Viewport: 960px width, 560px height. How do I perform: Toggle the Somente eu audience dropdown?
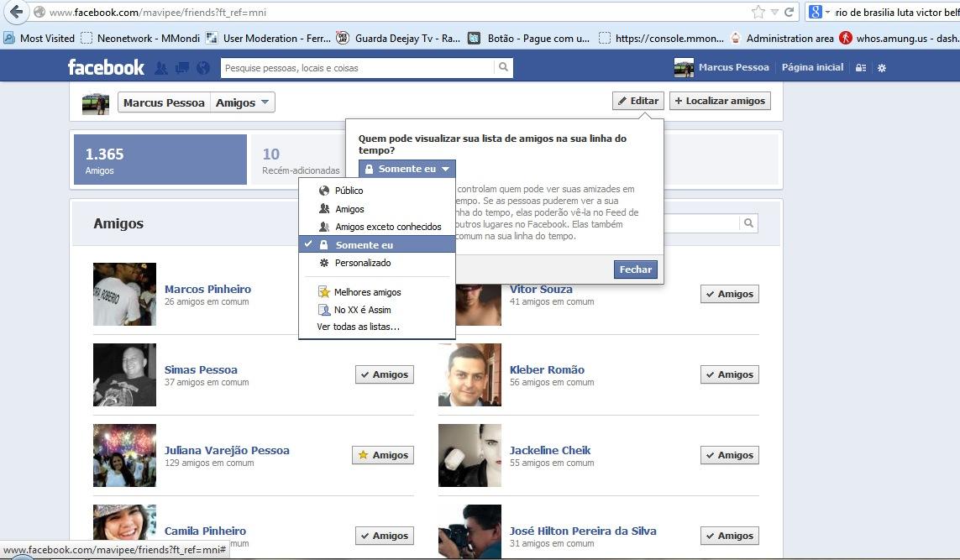(x=407, y=169)
